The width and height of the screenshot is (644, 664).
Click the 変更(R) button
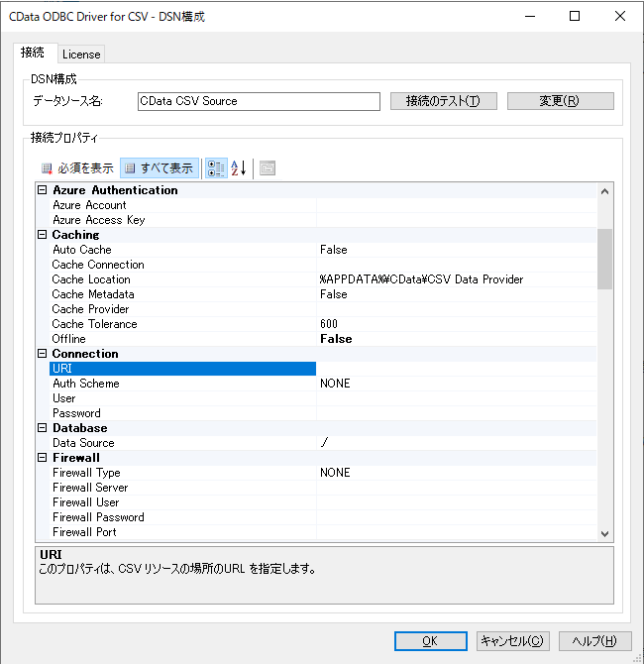tap(560, 101)
